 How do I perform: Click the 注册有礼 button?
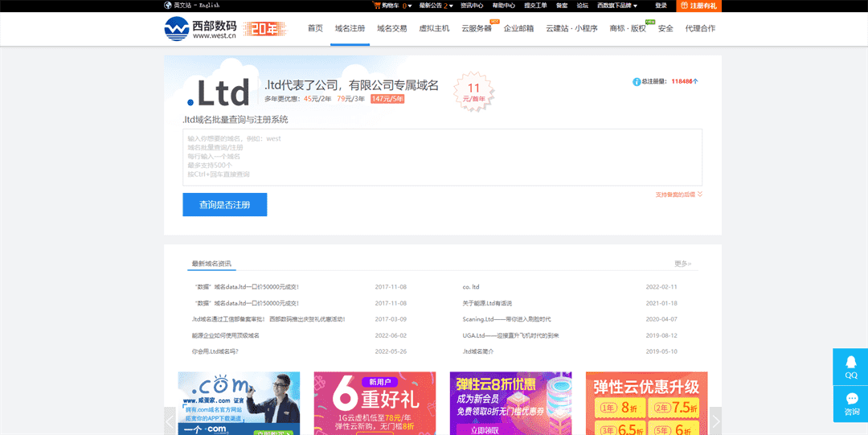click(698, 6)
